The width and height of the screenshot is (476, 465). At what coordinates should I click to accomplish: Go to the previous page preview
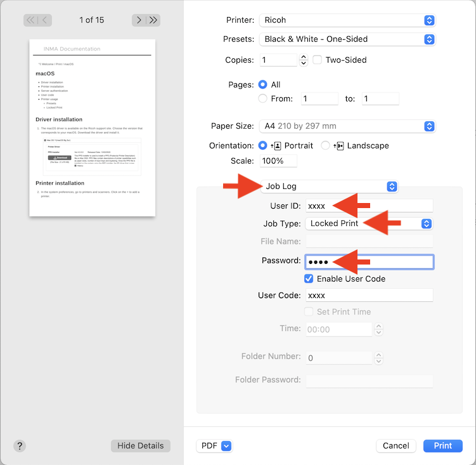(45, 20)
